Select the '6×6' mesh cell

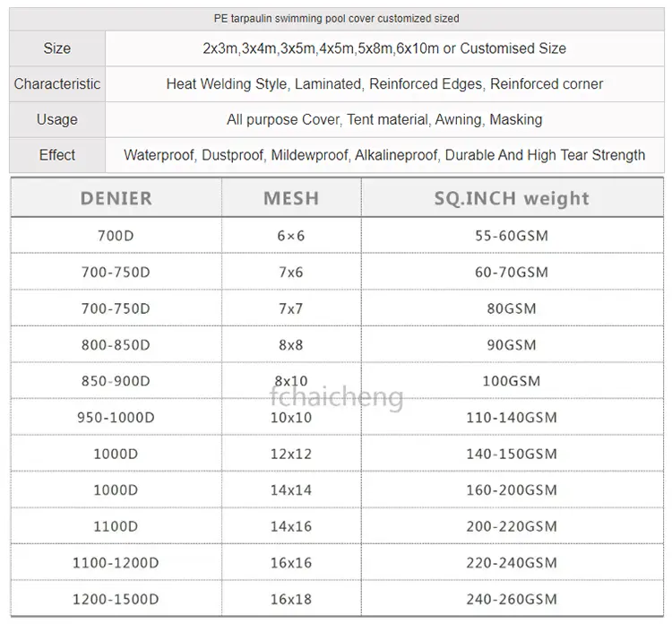pos(291,236)
